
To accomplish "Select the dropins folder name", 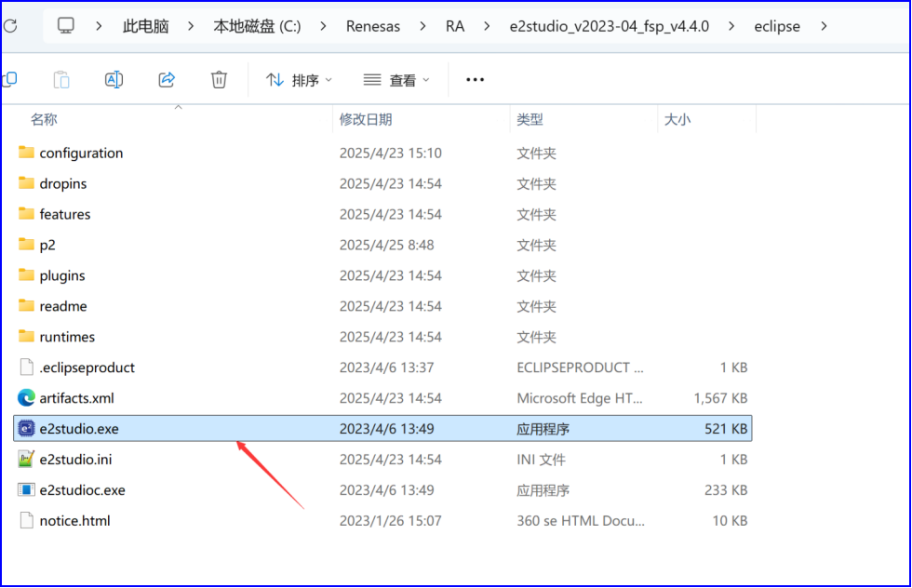I will [63, 184].
